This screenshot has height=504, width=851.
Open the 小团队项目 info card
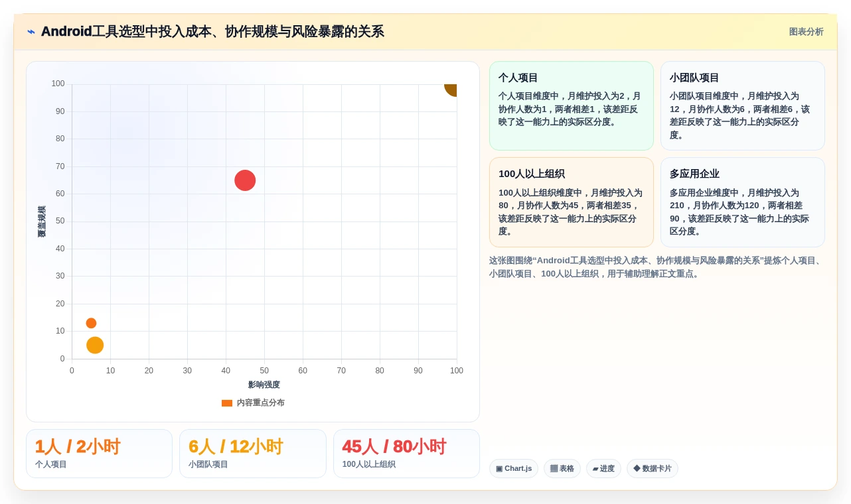pos(742,105)
